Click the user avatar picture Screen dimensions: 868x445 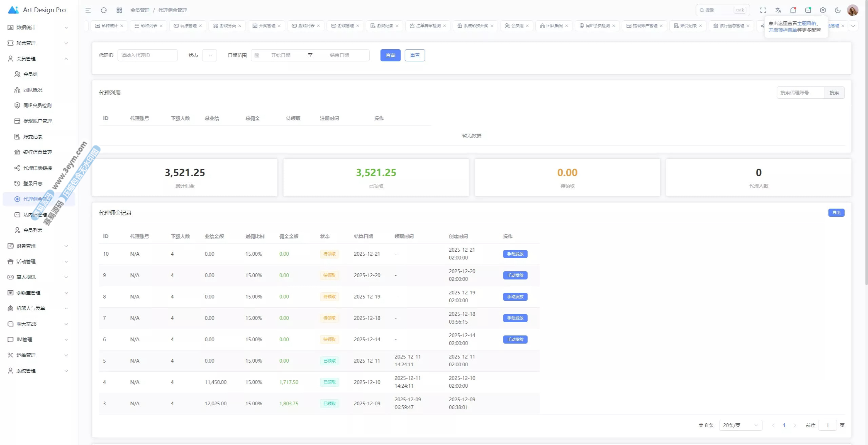click(x=852, y=10)
